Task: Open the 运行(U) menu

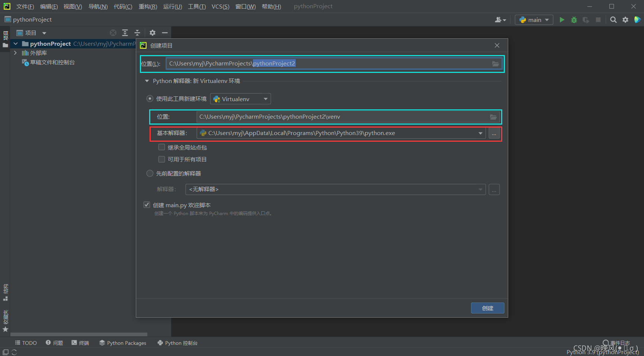Action: [x=173, y=7]
